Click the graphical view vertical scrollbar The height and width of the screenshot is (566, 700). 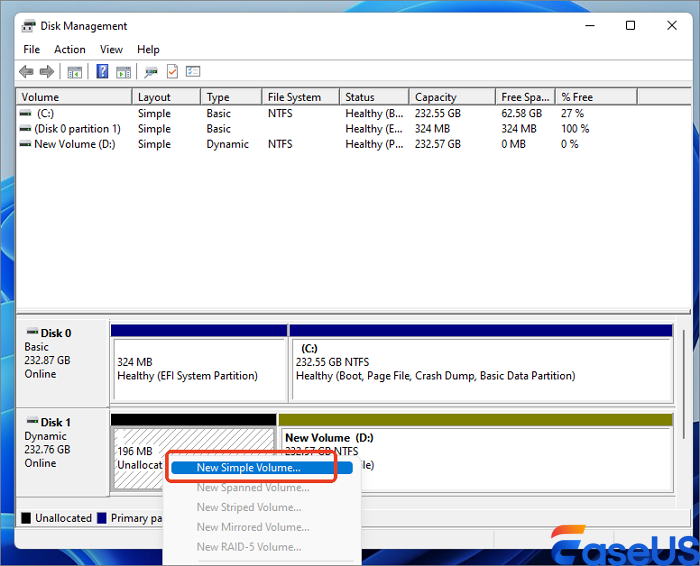pos(683,384)
